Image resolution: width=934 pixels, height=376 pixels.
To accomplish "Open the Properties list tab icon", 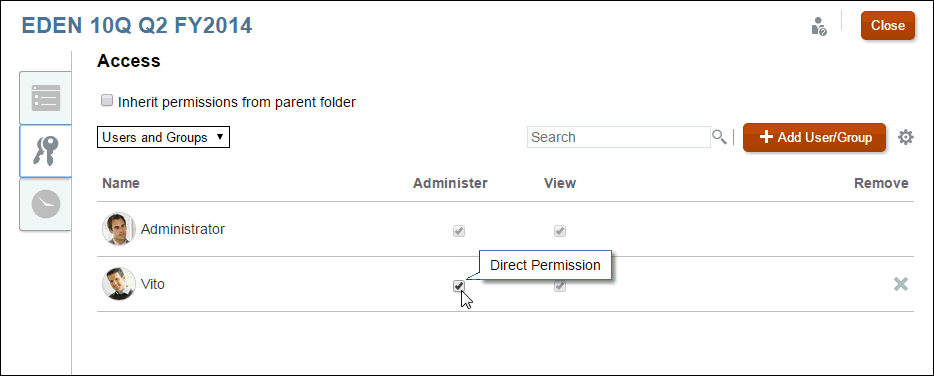I will point(46,98).
